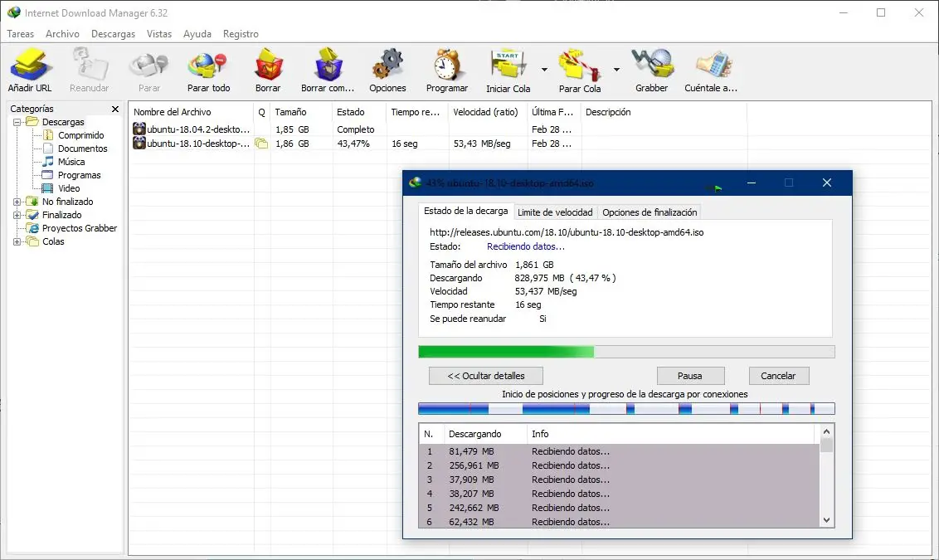
Task: Open Opciones from the toolbar
Action: 387,70
